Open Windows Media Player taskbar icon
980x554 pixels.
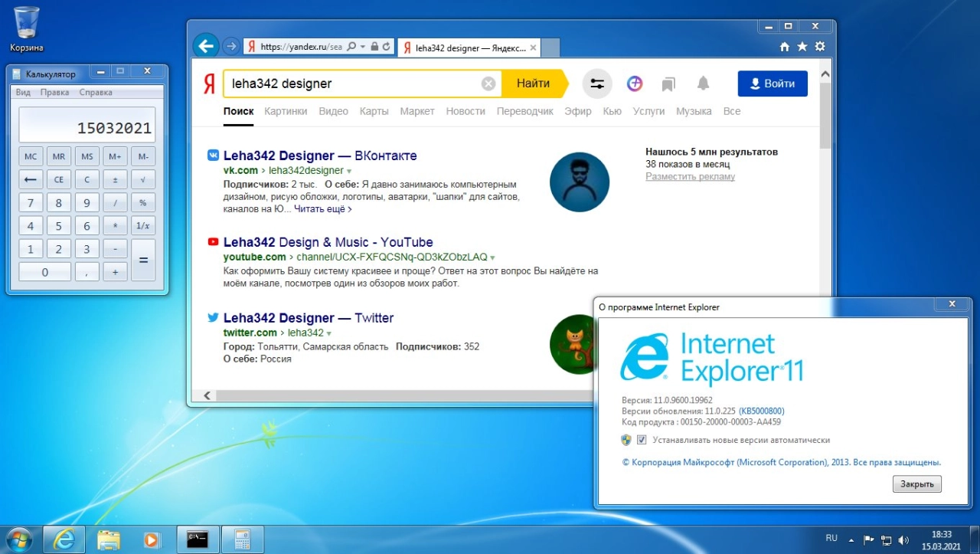151,539
